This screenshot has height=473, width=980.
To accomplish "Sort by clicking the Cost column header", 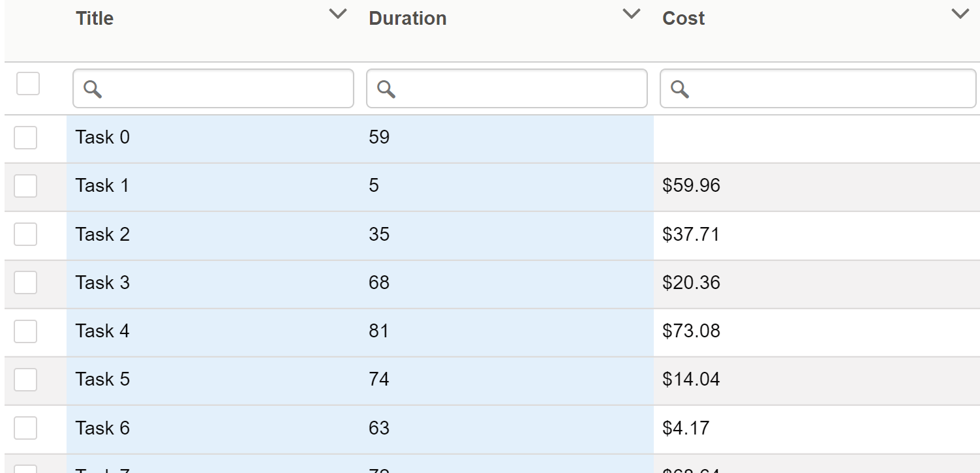I will (x=682, y=18).
